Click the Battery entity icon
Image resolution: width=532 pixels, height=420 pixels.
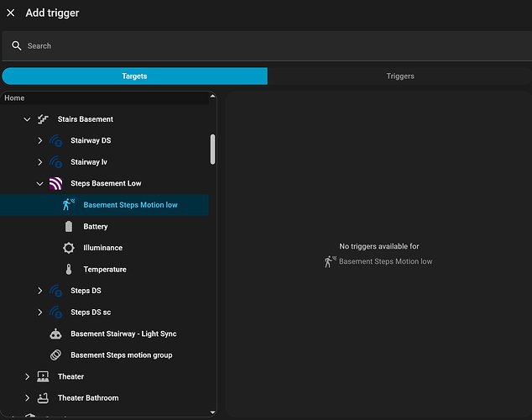click(69, 227)
